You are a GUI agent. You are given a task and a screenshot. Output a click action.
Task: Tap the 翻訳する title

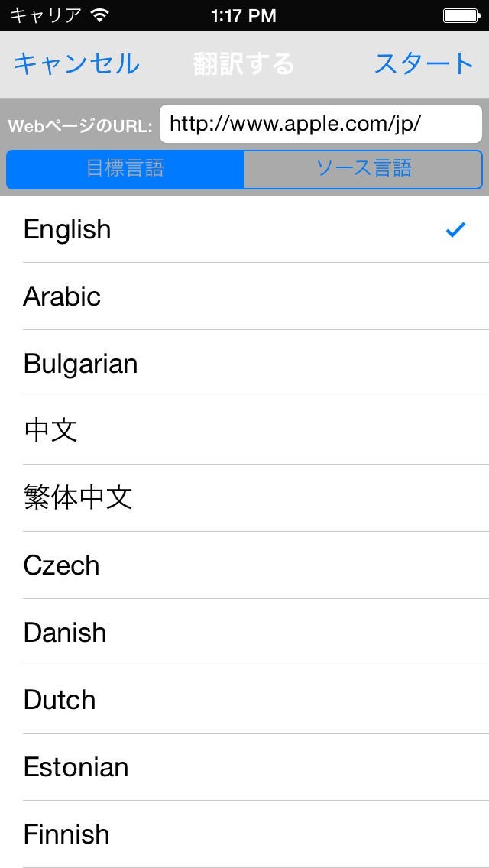tap(244, 64)
